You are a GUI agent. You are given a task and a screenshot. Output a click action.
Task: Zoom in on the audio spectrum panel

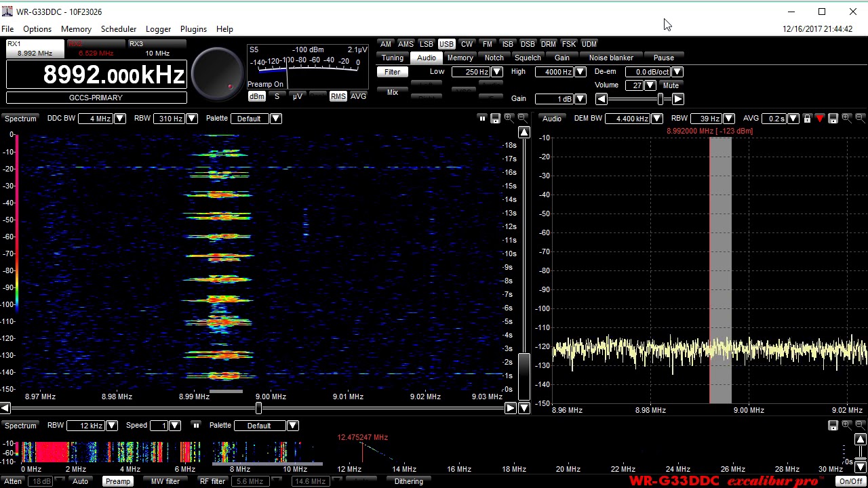click(846, 119)
